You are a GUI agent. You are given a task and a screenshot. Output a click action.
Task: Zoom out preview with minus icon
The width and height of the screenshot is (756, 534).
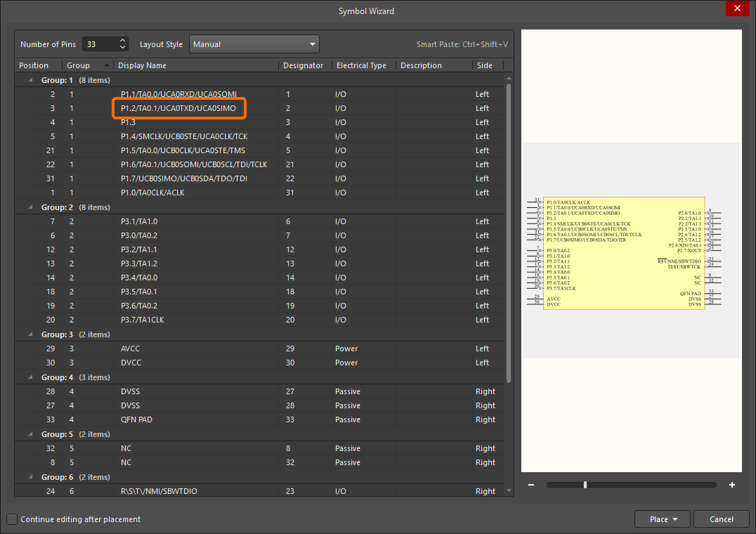tap(531, 485)
